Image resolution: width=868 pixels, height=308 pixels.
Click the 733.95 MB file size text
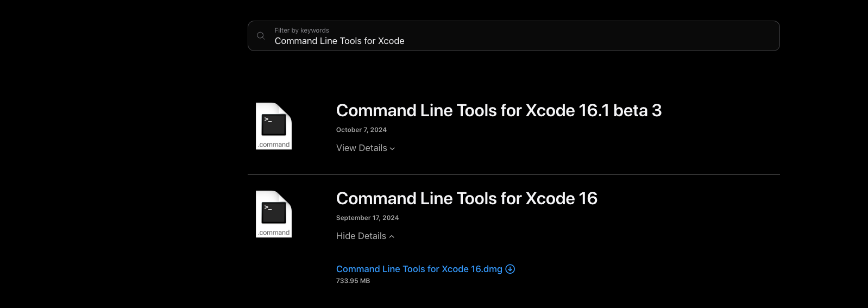353,281
